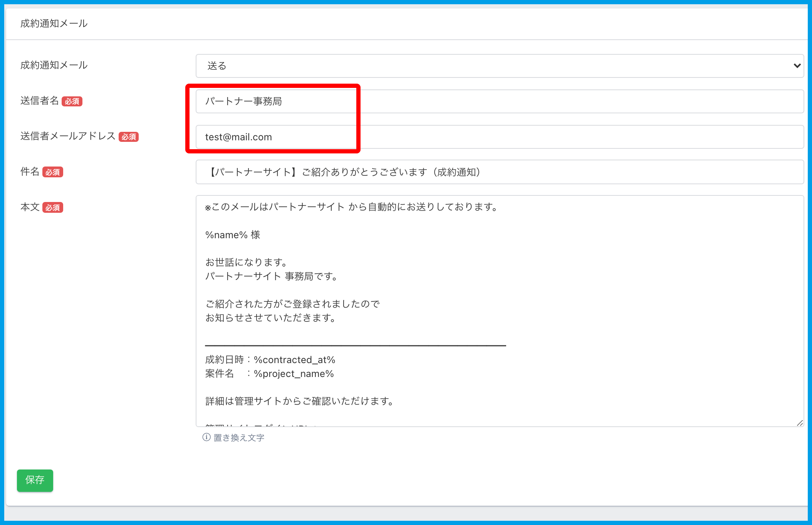Focus the 送信者名 field containing パートナー事務局
The image size is (812, 525).
(x=499, y=101)
